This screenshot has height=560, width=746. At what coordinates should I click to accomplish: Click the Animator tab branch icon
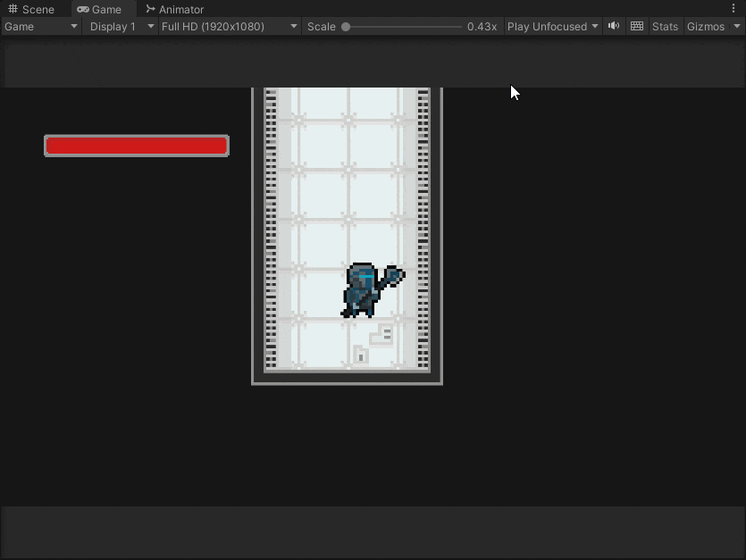coord(150,9)
